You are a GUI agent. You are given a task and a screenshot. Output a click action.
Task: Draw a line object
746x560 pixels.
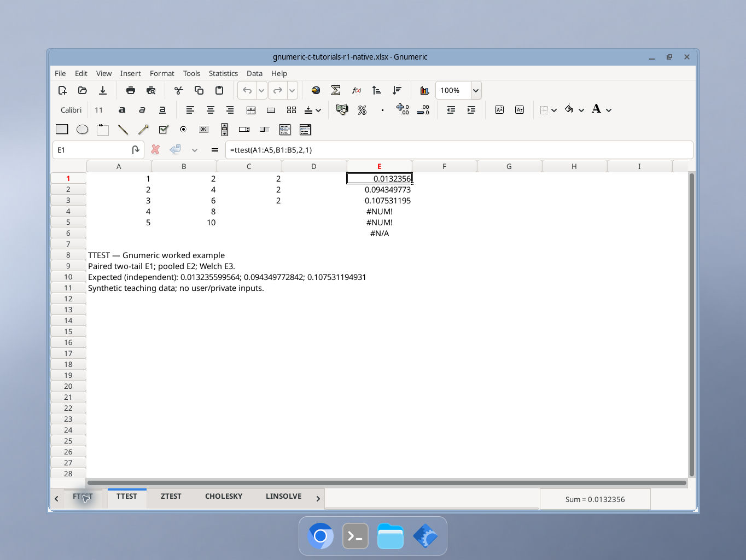(123, 130)
